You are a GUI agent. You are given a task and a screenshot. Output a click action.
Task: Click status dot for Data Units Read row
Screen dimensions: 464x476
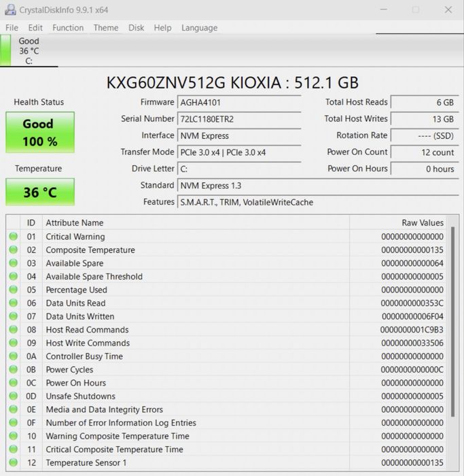click(x=14, y=303)
